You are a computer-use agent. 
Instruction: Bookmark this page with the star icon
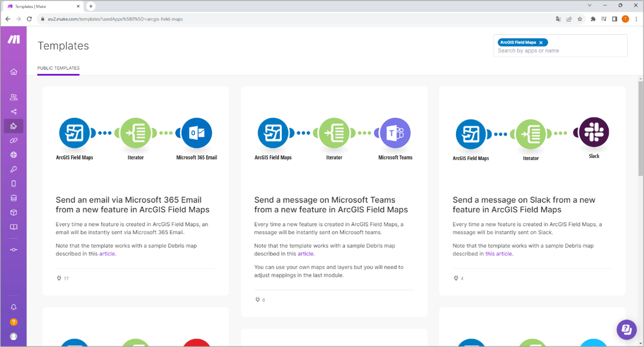pyautogui.click(x=579, y=19)
